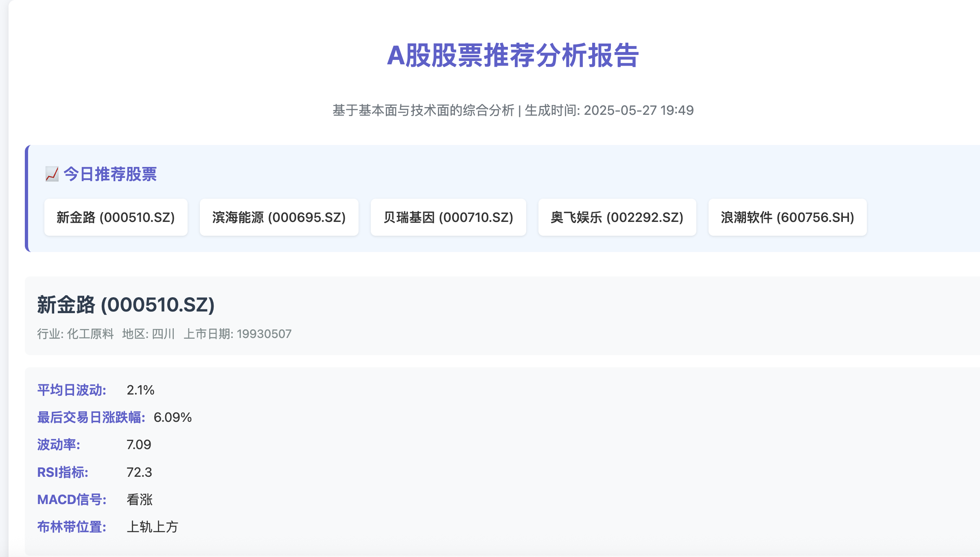Click the 看涨 MACD signal value
980x557 pixels.
pos(140,500)
